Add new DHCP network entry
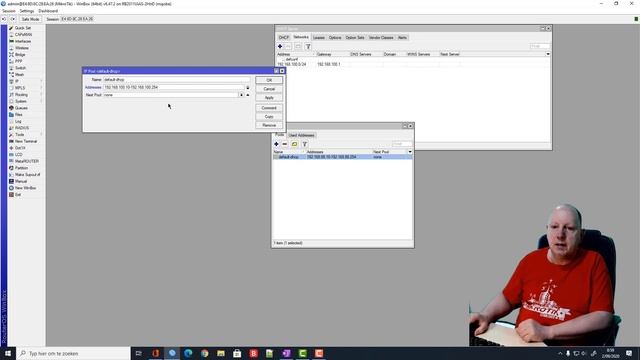The image size is (640, 360). click(x=280, y=47)
